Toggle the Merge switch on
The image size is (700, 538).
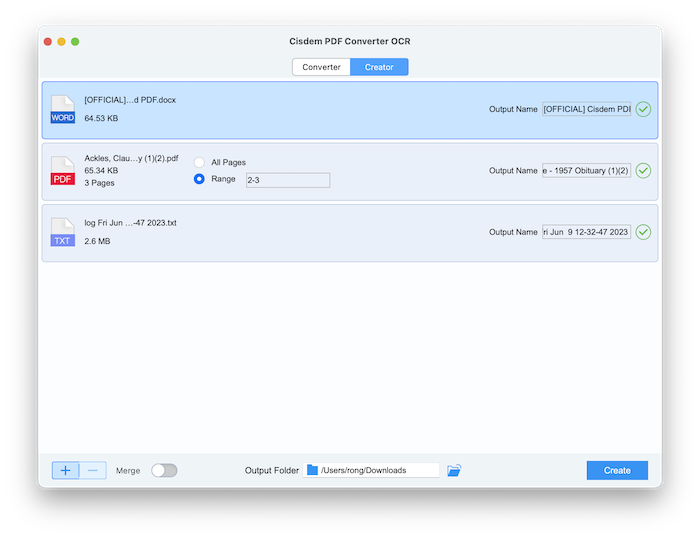(x=164, y=470)
